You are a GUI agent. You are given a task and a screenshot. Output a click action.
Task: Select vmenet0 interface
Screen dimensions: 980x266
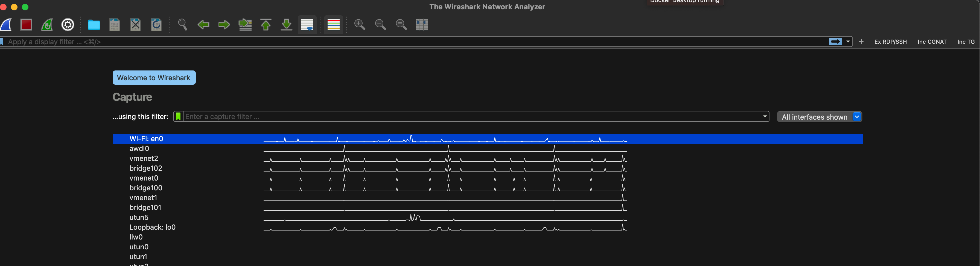(x=488, y=178)
